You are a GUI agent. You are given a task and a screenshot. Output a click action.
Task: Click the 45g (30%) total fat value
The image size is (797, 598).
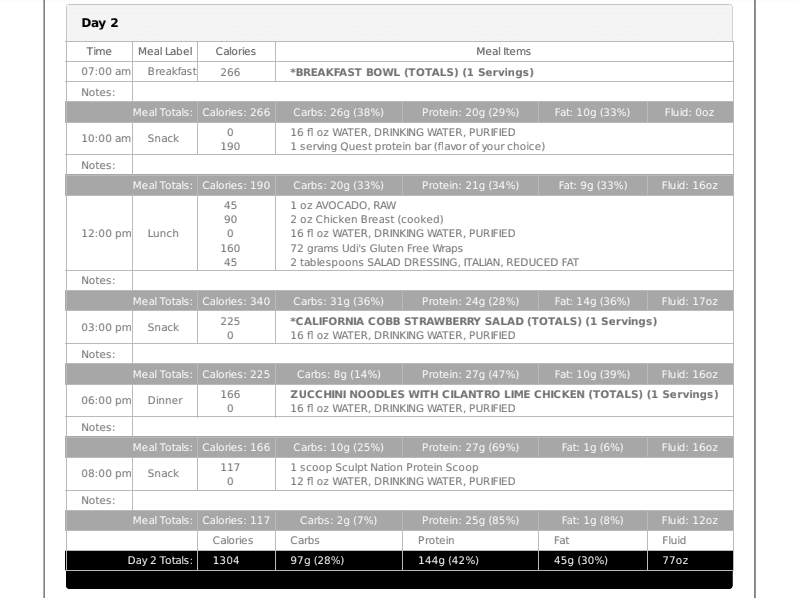pyautogui.click(x=580, y=560)
